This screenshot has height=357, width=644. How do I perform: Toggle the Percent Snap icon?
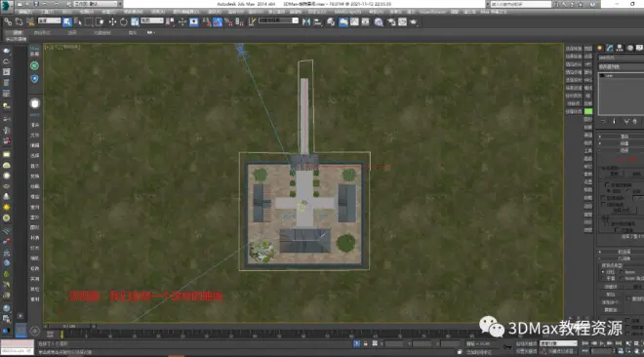[228, 21]
